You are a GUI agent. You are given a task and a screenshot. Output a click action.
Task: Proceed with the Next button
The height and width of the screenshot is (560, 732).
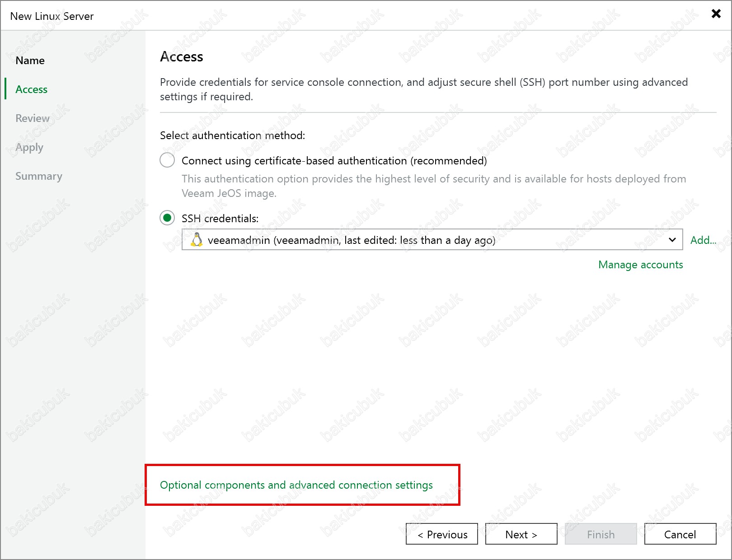[x=521, y=534]
